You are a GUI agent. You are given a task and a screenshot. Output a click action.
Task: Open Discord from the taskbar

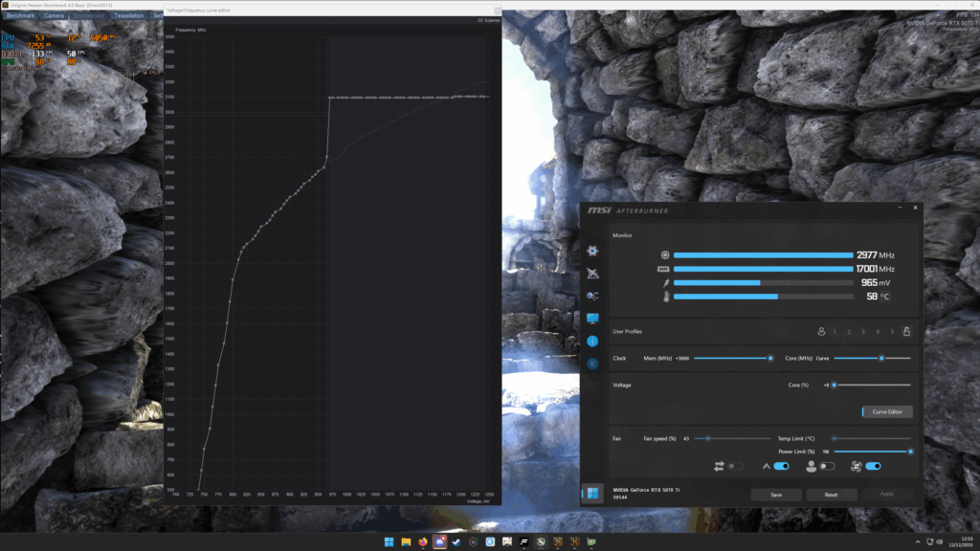(x=439, y=541)
